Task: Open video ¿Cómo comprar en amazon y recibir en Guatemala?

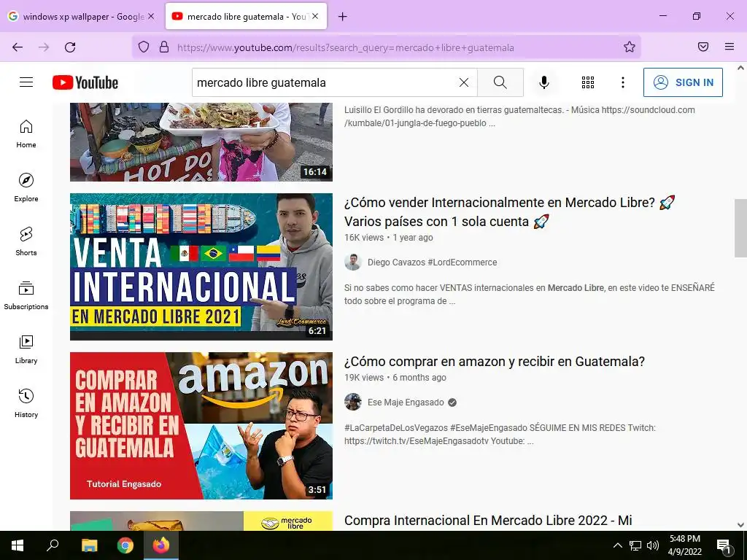Action: [x=494, y=362]
